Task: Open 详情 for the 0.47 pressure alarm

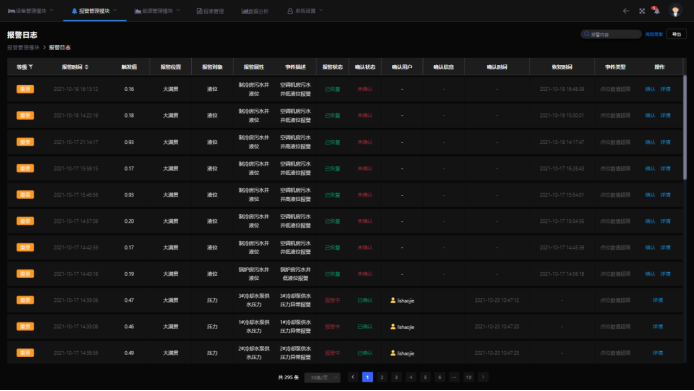Action: pos(658,300)
